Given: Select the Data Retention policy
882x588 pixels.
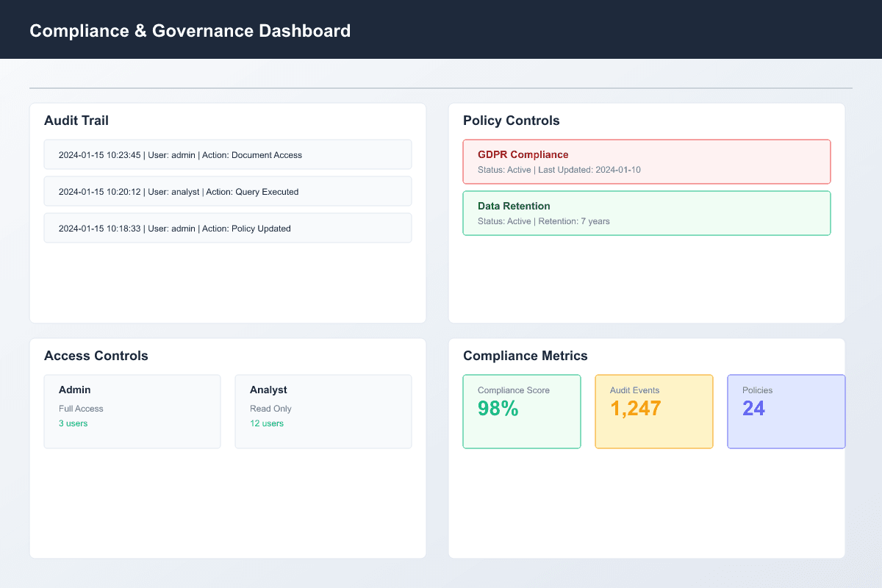Looking at the screenshot, I should click(647, 213).
